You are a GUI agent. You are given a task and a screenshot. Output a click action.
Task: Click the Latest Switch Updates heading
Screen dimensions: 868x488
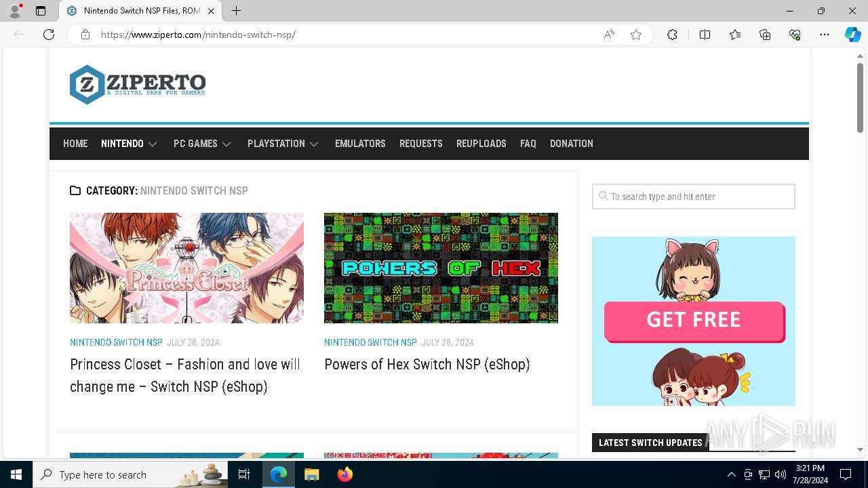650,443
